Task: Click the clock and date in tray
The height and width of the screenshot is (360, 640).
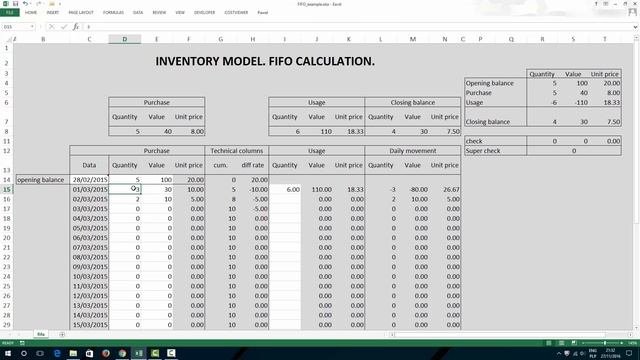Action: click(611, 353)
